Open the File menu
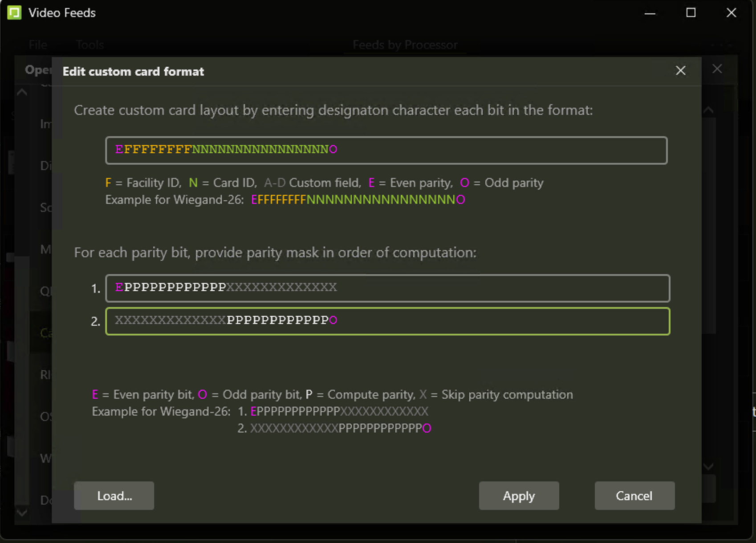Viewport: 756px width, 543px height. (x=38, y=45)
